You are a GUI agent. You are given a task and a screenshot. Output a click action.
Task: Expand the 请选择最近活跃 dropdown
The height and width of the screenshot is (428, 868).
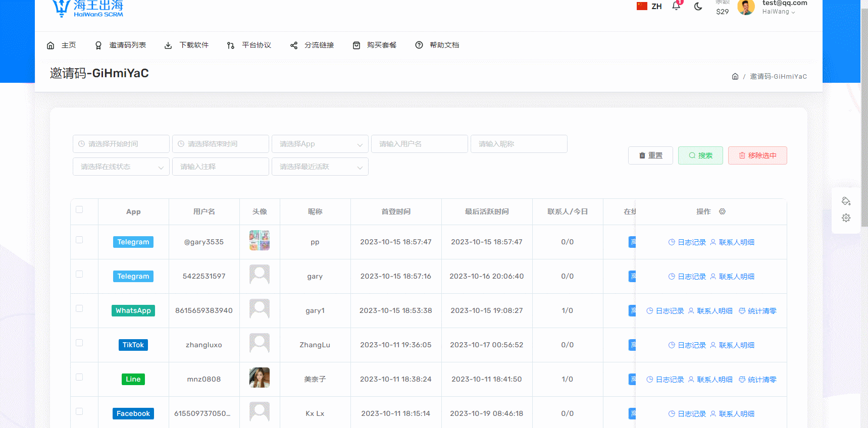coord(320,167)
